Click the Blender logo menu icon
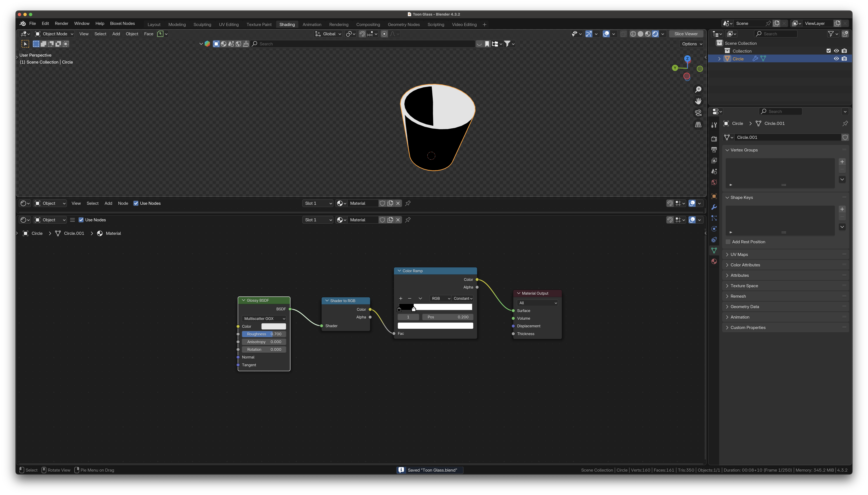Image resolution: width=868 pixels, height=495 pixels. click(x=23, y=24)
